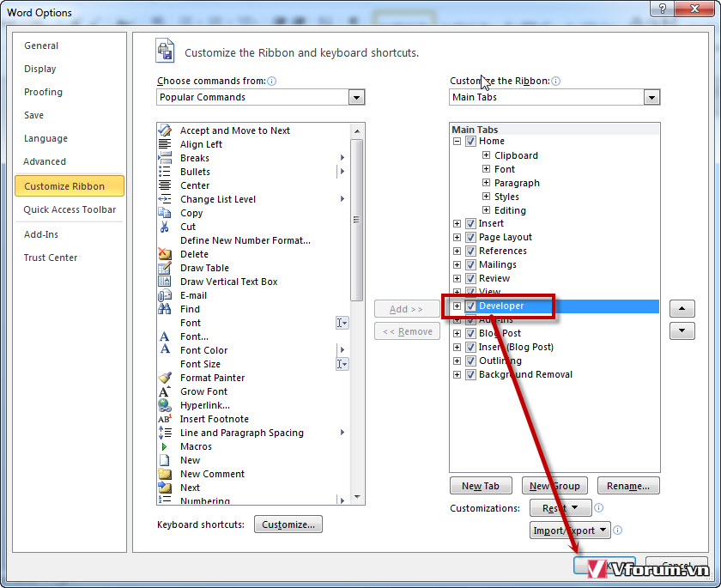Screen dimensions: 721x588
Task: Click the New Comment icon
Action: pos(165,474)
